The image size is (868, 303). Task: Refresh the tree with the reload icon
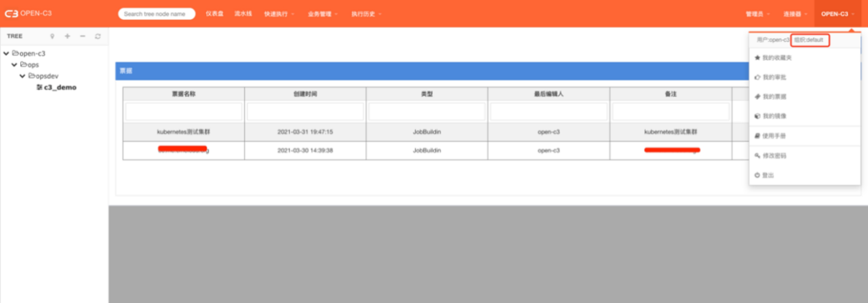98,36
